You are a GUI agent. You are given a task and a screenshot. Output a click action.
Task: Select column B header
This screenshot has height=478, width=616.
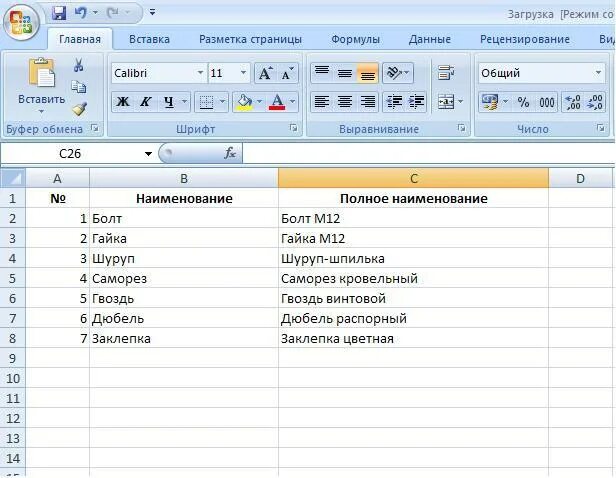point(183,179)
